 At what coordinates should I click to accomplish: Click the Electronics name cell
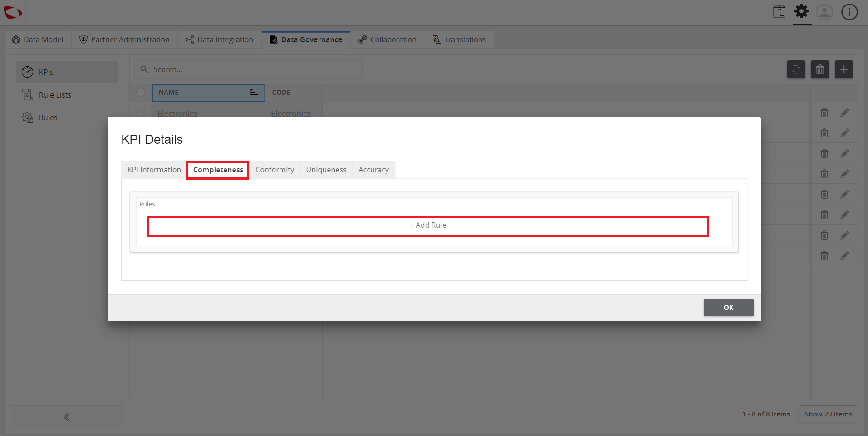[x=208, y=113]
